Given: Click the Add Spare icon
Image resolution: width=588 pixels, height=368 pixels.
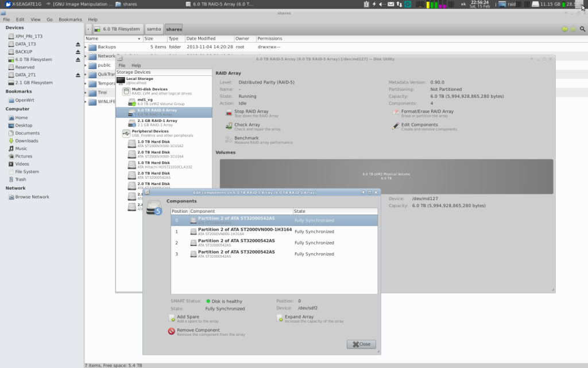Looking at the screenshot, I should click(172, 318).
